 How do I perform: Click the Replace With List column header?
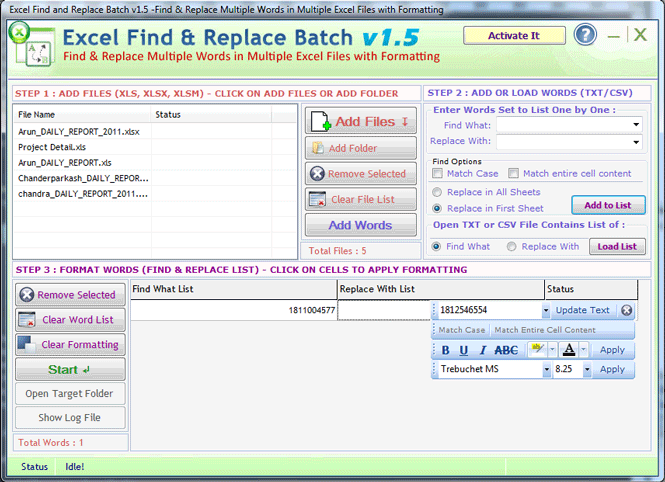click(x=441, y=289)
